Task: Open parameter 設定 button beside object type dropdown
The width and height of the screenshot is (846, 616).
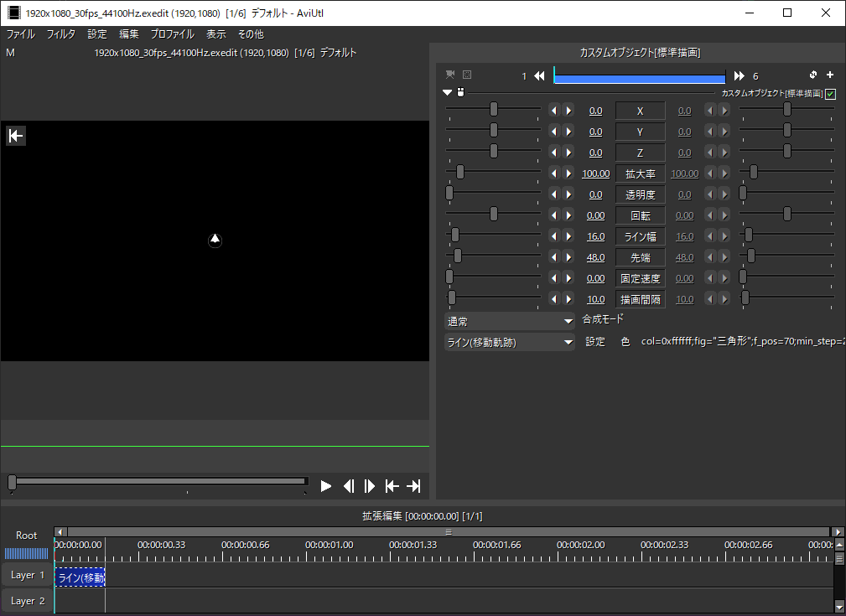Action: 595,341
